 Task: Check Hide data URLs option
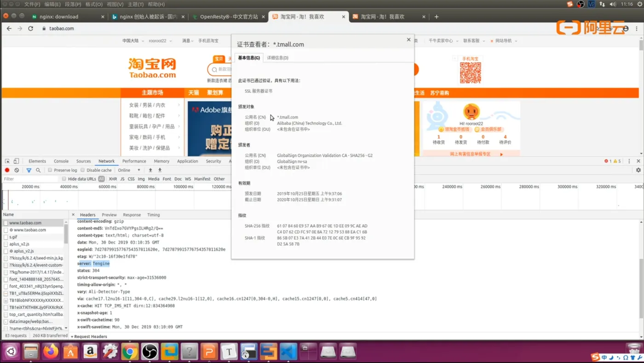pos(64,179)
